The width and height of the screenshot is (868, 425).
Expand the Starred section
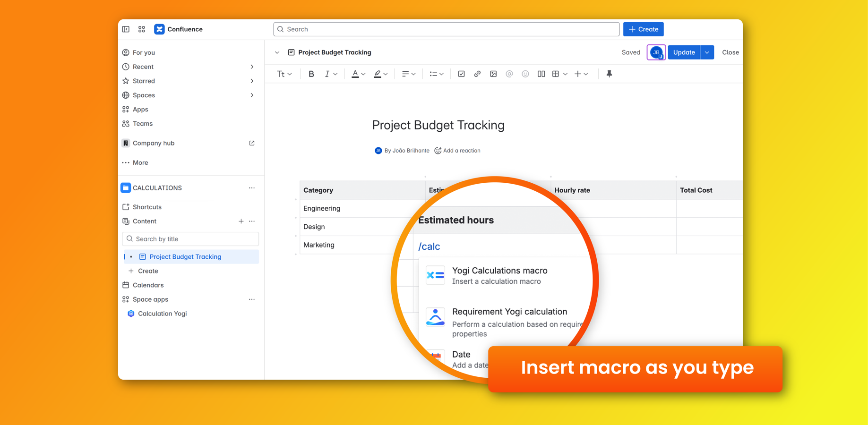click(x=252, y=81)
